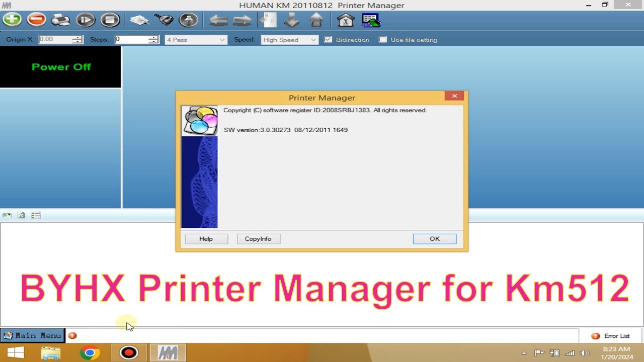Click the colored spheres logo image

(x=200, y=121)
